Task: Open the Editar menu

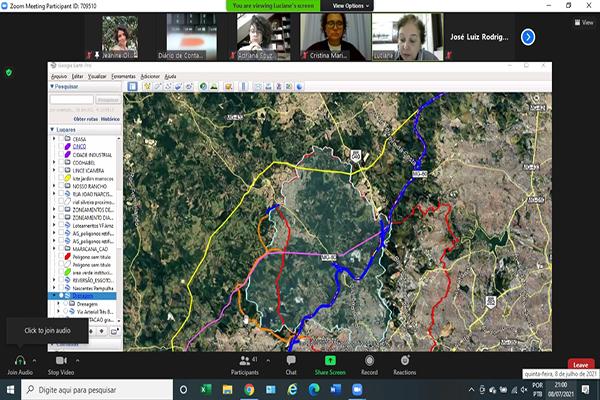Action: pyautogui.click(x=77, y=76)
